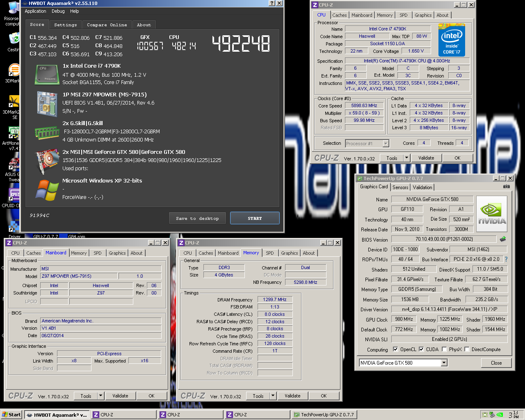
Task: Click Validate in the CPU-Z Mainboard window
Action: click(120, 396)
